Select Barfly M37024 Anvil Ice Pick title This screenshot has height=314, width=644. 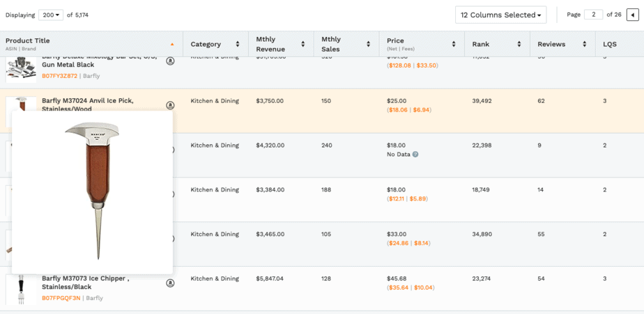[88, 104]
